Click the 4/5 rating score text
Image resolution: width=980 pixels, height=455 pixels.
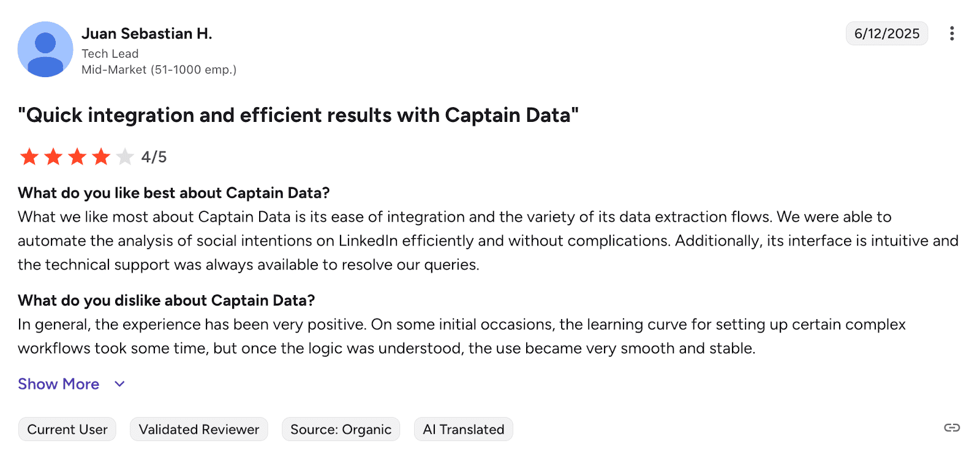pyautogui.click(x=154, y=157)
